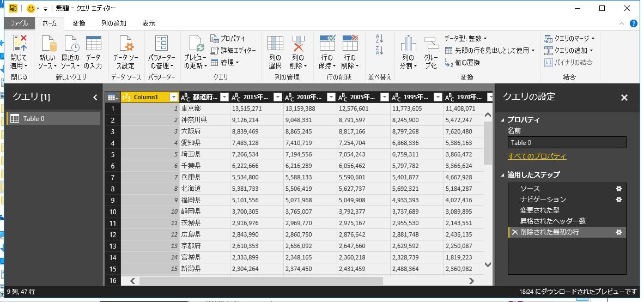Click the smiley feedback icon in title bar
Image resolution: width=644 pixels, height=302 pixels.
[x=31, y=8]
